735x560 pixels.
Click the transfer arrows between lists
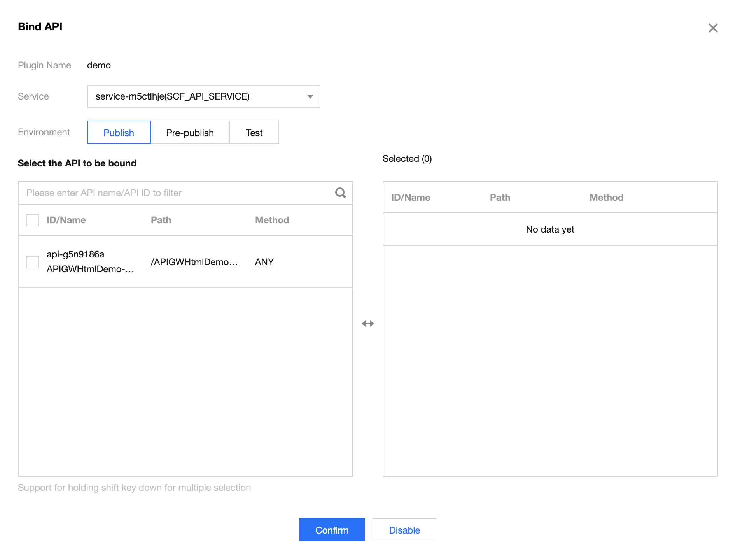click(367, 324)
